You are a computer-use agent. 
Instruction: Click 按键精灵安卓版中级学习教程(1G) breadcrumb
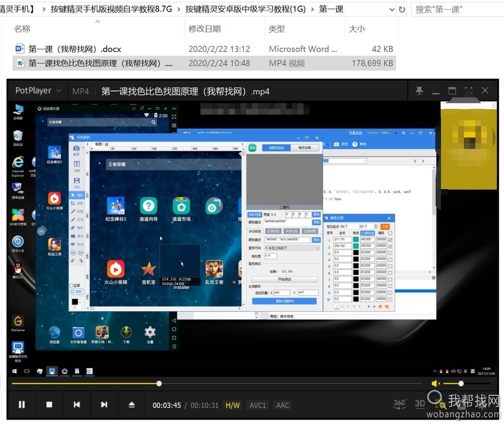pyautogui.click(x=245, y=9)
